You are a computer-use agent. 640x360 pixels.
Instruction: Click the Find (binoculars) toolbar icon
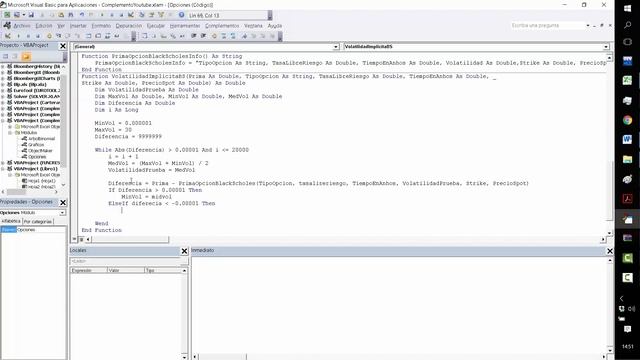tap(71, 15)
